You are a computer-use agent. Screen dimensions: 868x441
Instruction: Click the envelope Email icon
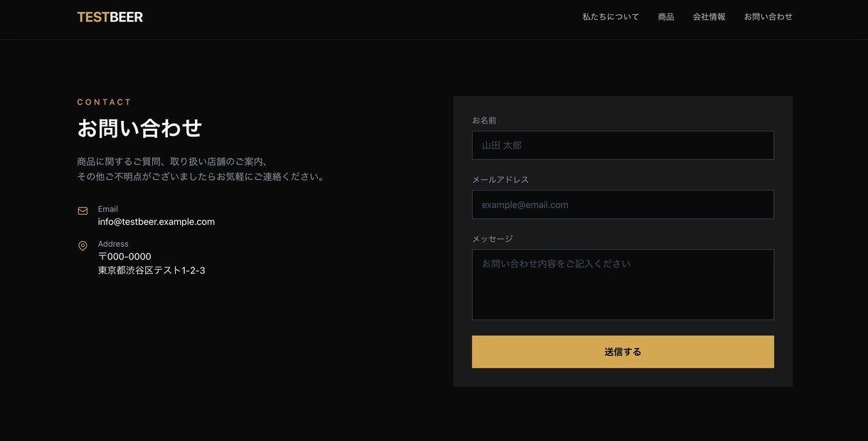tap(83, 211)
